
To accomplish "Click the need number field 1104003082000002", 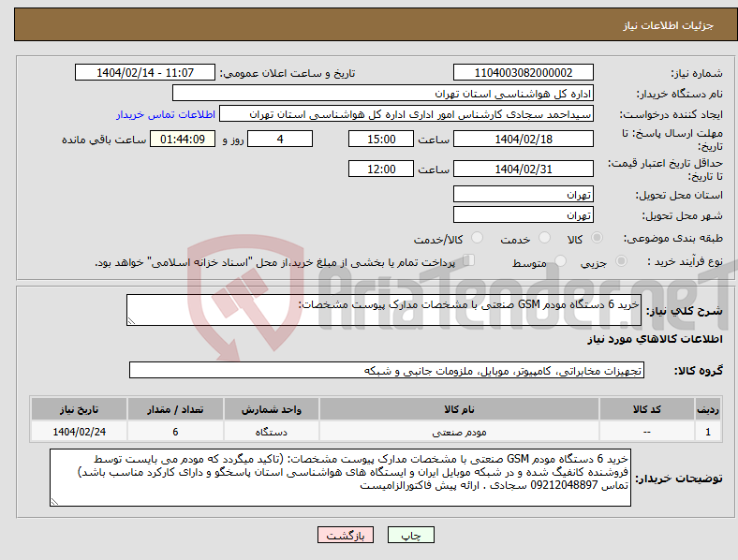I will click(x=523, y=72).
